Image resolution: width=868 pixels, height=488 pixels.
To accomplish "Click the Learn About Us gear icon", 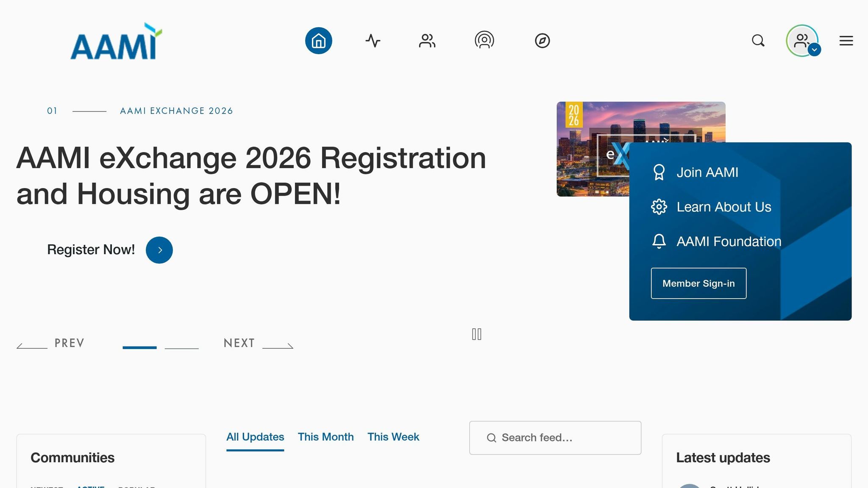I will [659, 207].
